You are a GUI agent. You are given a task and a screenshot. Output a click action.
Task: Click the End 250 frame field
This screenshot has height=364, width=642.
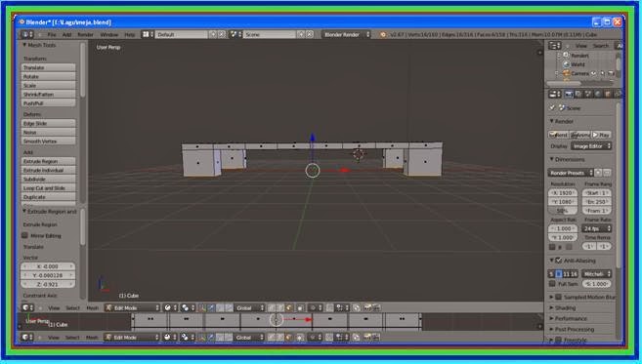(x=596, y=202)
